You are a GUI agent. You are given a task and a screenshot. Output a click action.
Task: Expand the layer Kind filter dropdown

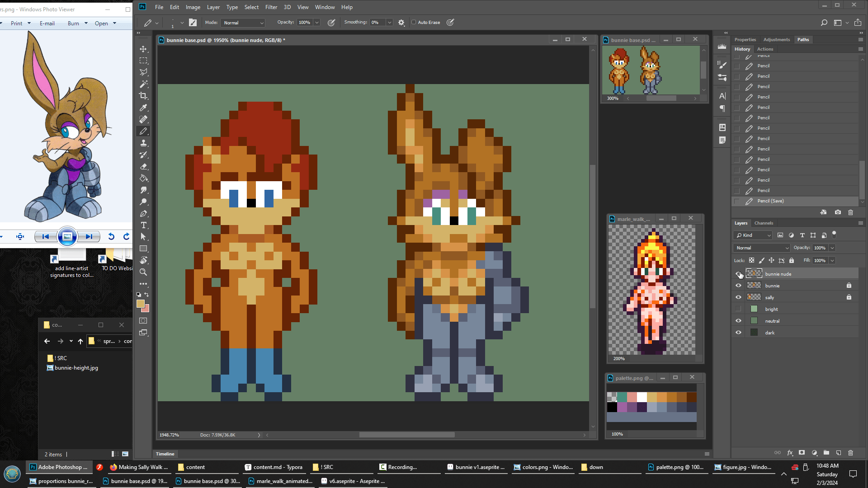[x=753, y=235]
